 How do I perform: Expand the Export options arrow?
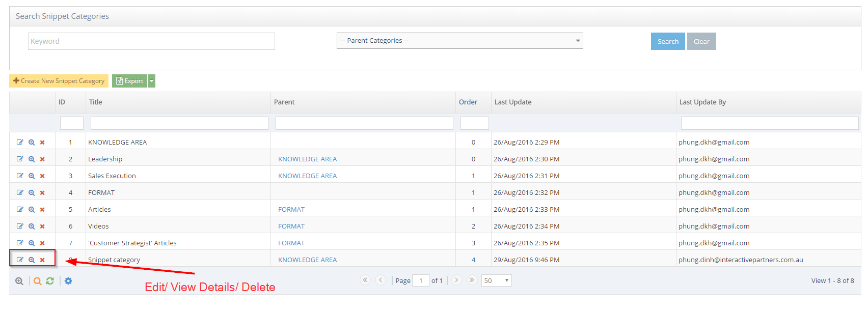click(x=151, y=81)
